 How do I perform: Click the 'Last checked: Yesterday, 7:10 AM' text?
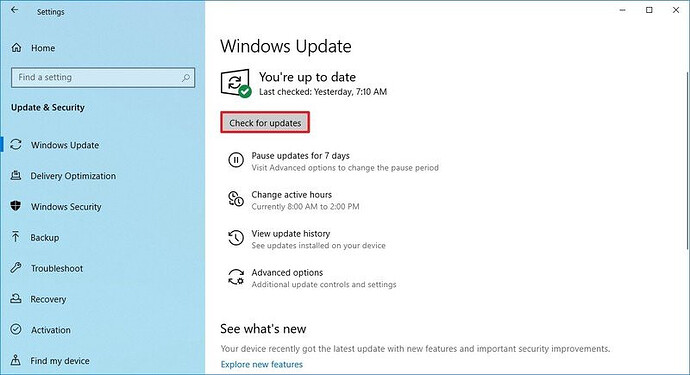tap(323, 92)
